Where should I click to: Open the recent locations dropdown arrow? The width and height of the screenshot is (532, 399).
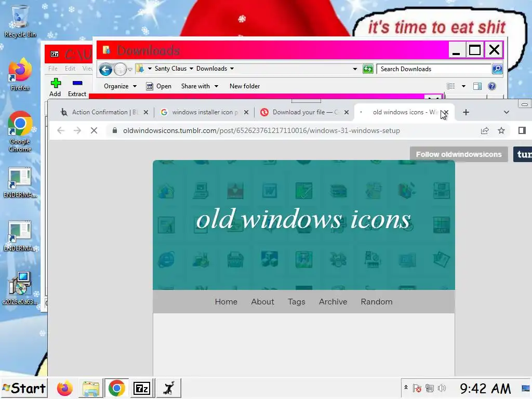pyautogui.click(x=130, y=70)
